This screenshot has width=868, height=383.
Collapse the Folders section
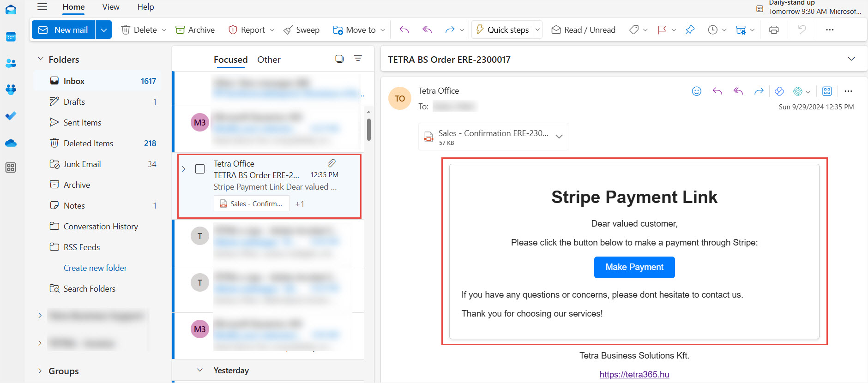click(x=41, y=60)
